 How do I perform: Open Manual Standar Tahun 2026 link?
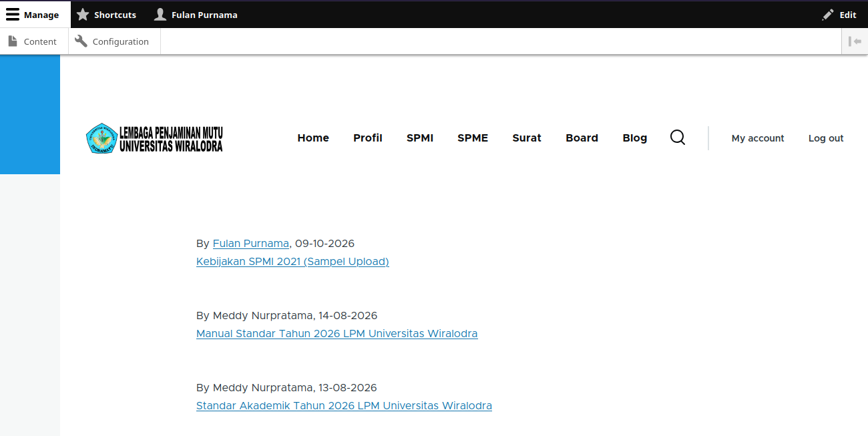(337, 333)
